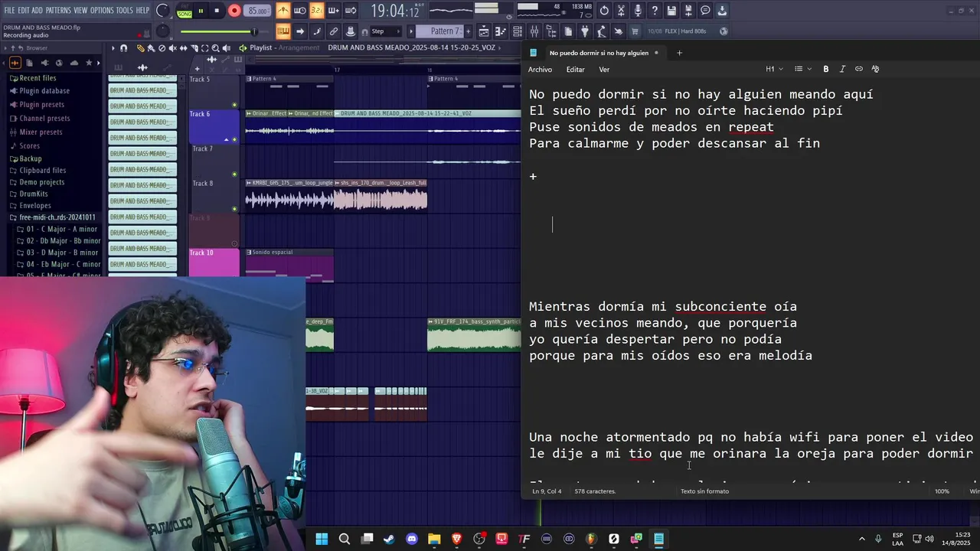Toggle PAT/SONG mode switch
The width and height of the screenshot is (980, 551).
coord(185,11)
